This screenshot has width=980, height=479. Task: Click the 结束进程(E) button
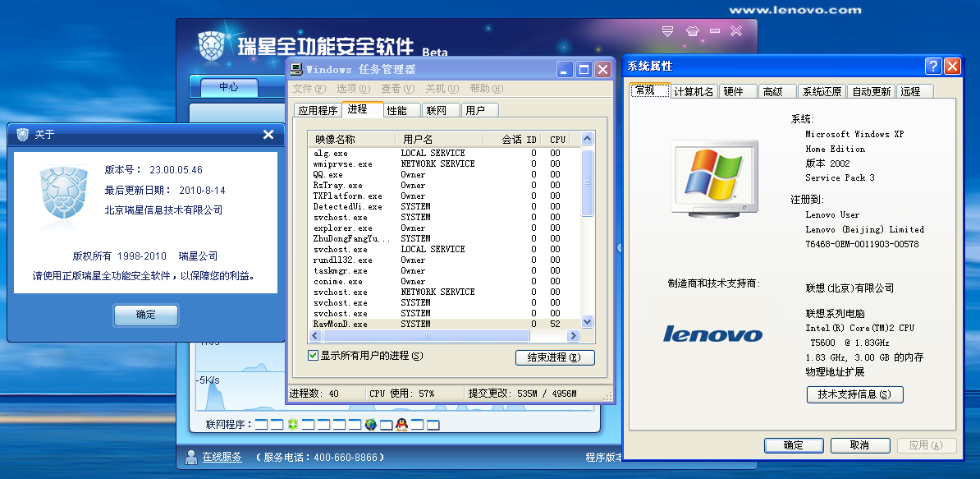click(x=555, y=357)
